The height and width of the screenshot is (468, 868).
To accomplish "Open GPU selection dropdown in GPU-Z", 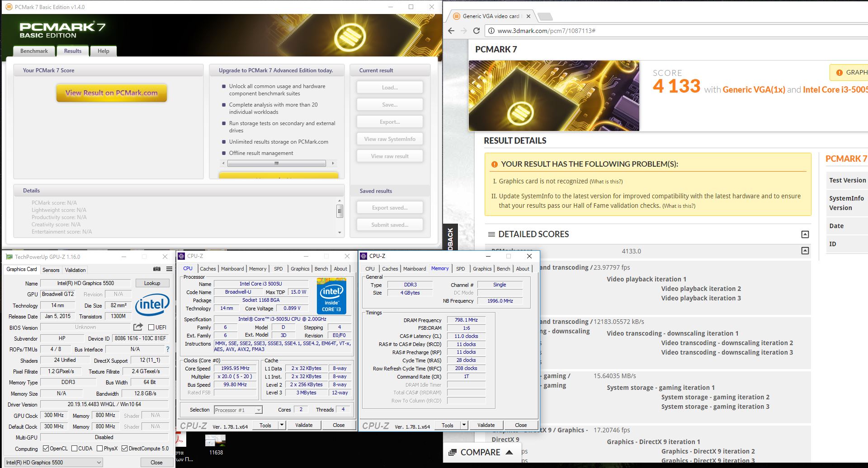I will [x=54, y=462].
